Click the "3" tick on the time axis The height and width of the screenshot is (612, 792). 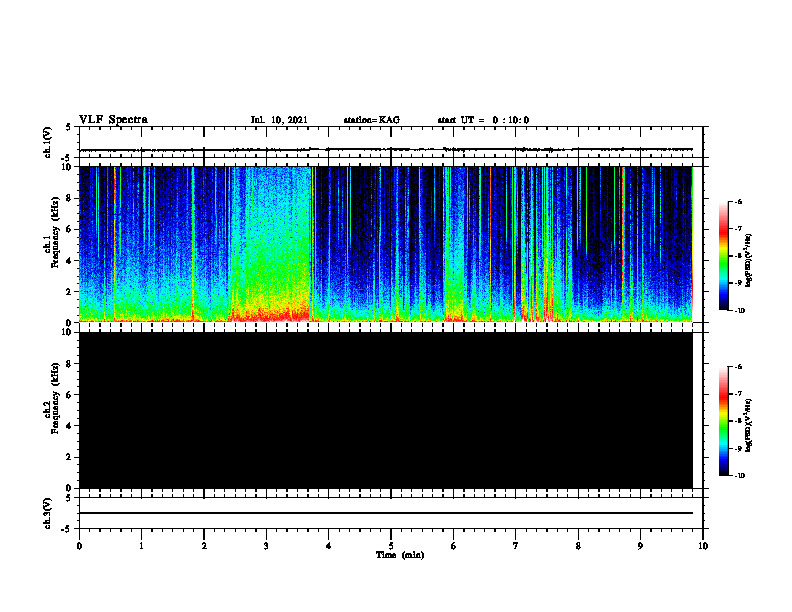tap(266, 546)
